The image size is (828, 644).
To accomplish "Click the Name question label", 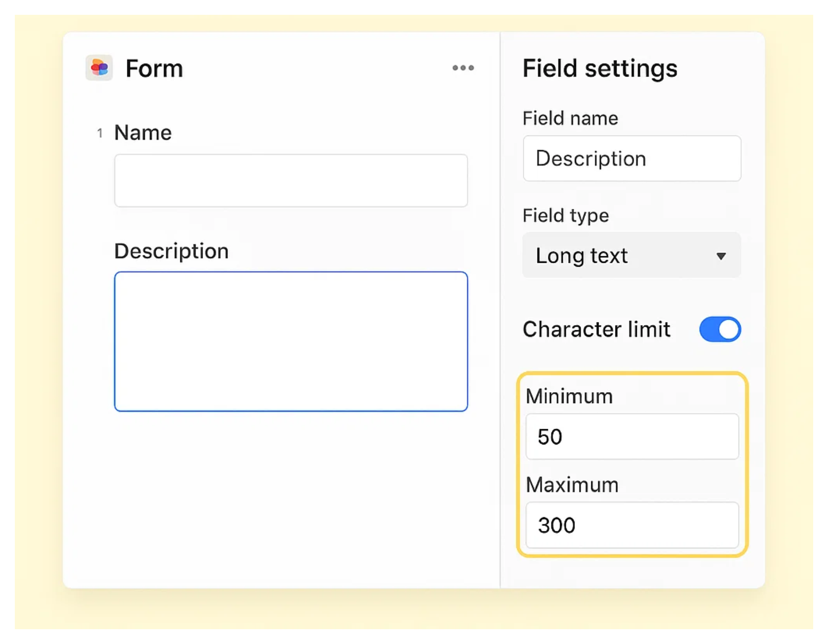I will click(143, 132).
